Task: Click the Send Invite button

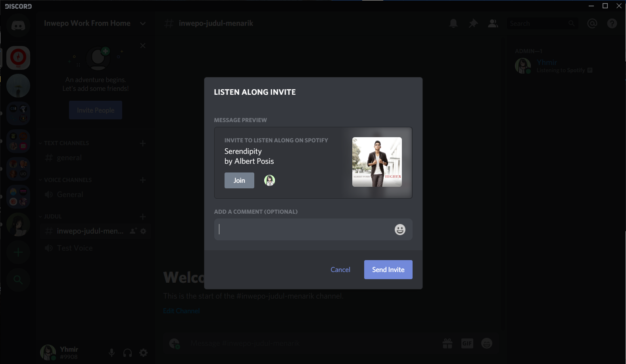Action: (x=388, y=270)
